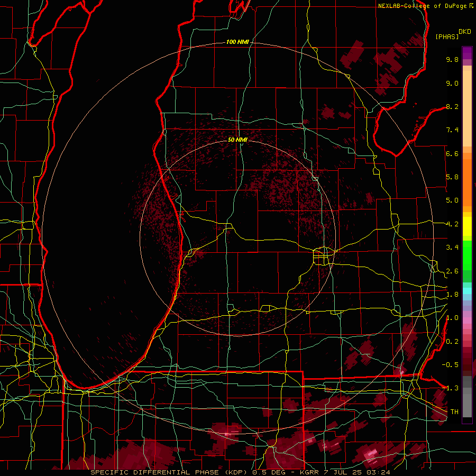Click the 03:24 timestamp in the caption
This screenshot has height=476, width=476.
[379, 472]
